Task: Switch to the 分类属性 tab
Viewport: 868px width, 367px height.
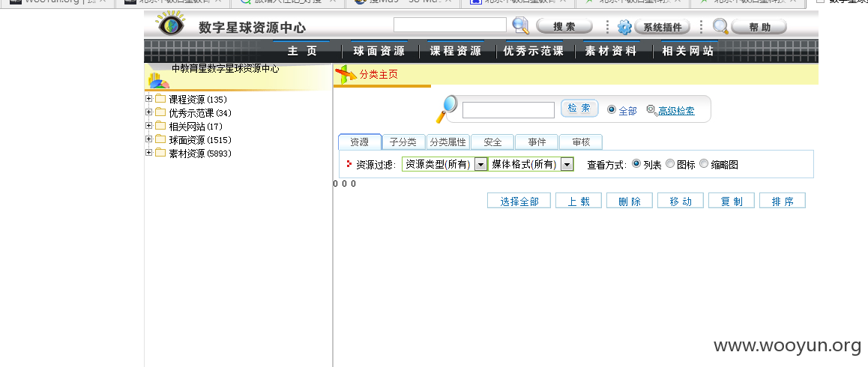Action: pyautogui.click(x=447, y=142)
